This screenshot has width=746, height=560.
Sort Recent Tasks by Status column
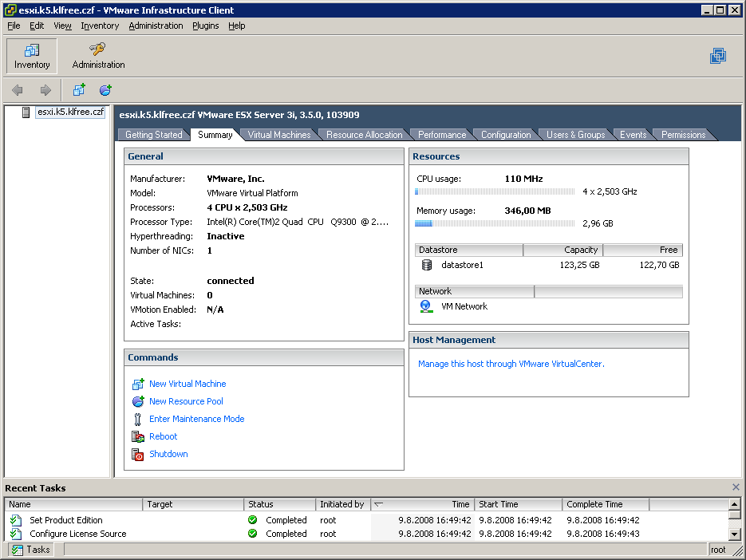280,504
